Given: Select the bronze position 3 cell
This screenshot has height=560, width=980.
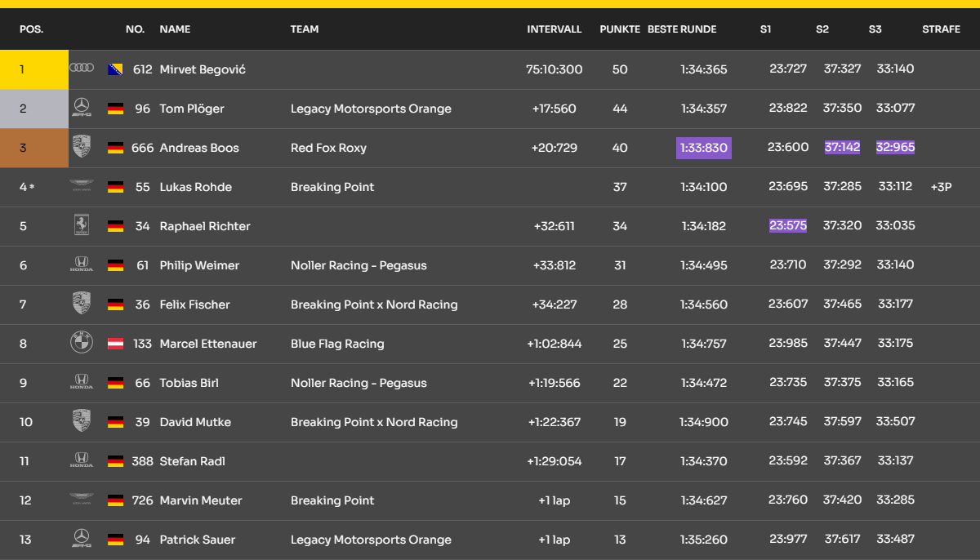Looking at the screenshot, I should click(34, 148).
